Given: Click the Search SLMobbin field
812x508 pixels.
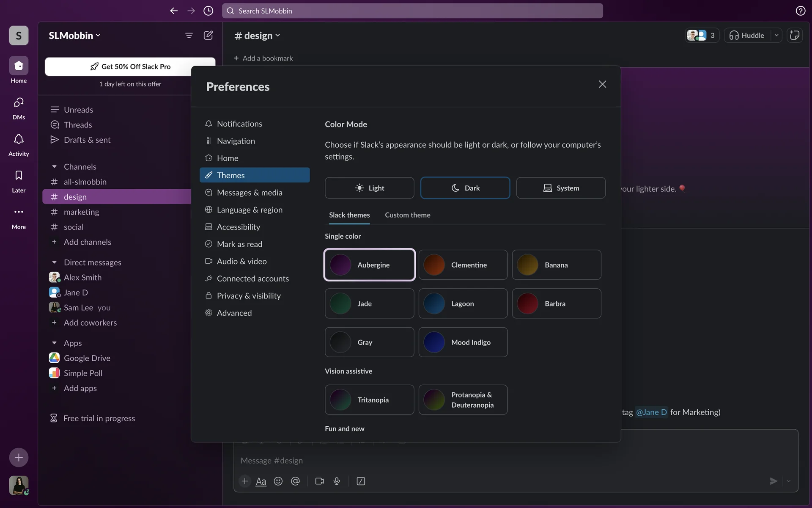Looking at the screenshot, I should tap(412, 11).
